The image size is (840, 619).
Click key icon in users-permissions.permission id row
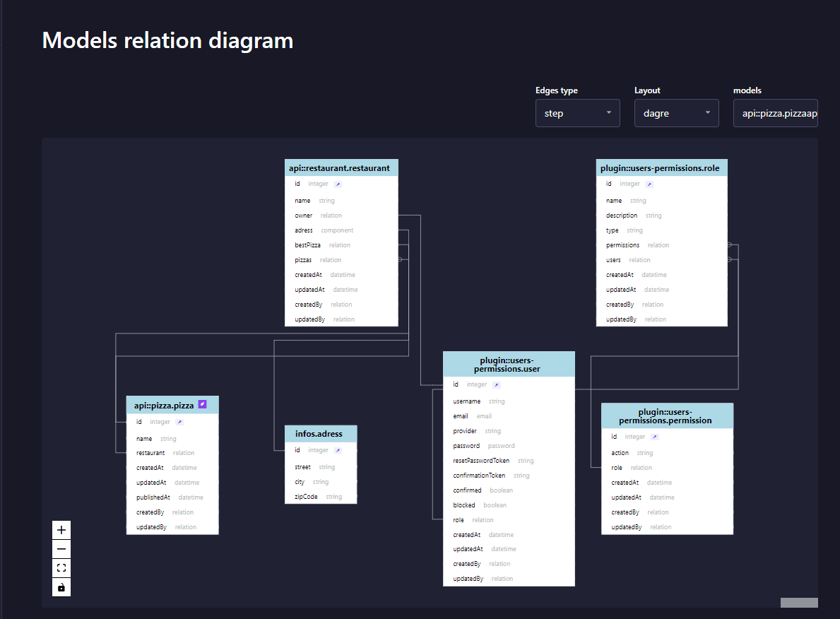pos(654,437)
